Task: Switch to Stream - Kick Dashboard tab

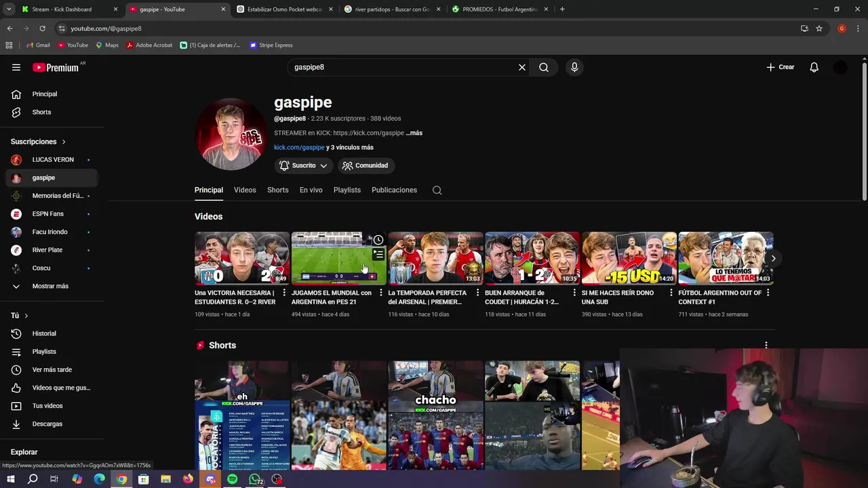Action: click(x=69, y=9)
